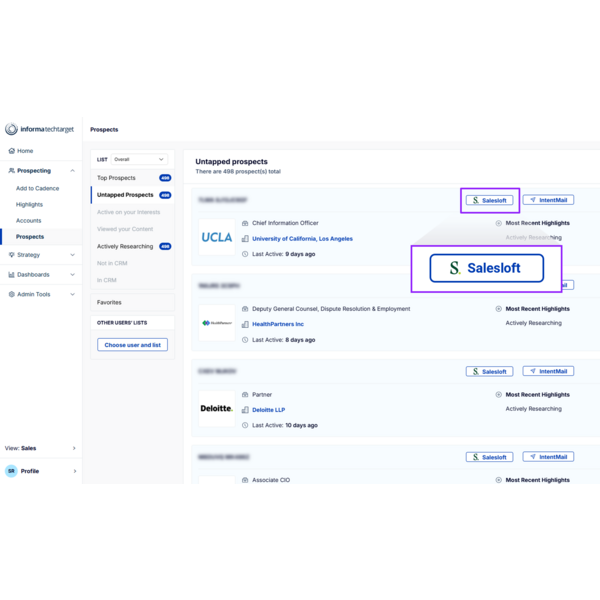This screenshot has height=600, width=600.
Task: Expand Most Recent Highlights on Deloitte card
Action: pyautogui.click(x=498, y=395)
